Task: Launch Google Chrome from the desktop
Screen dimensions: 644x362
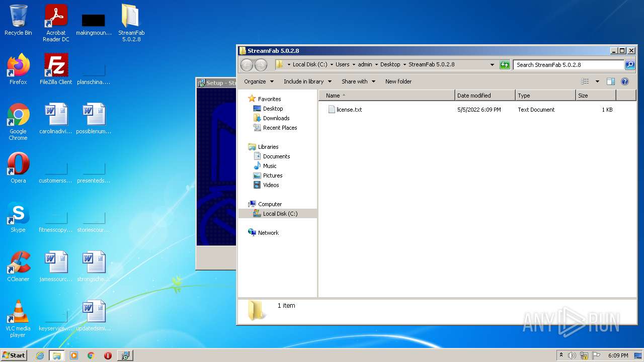Action: [18, 122]
